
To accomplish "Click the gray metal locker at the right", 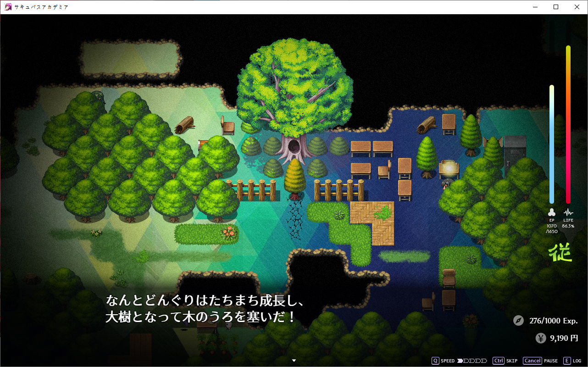I will 515,154.
